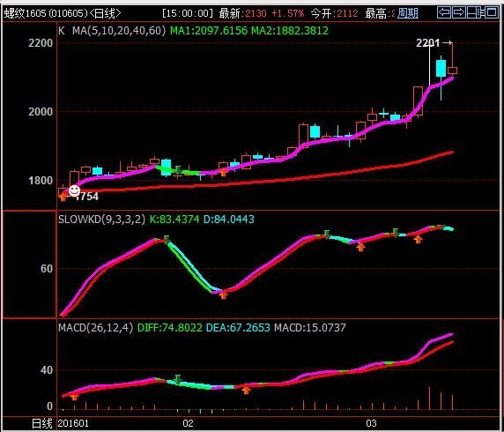Select the 02 month marker on time axis

[x=188, y=423]
